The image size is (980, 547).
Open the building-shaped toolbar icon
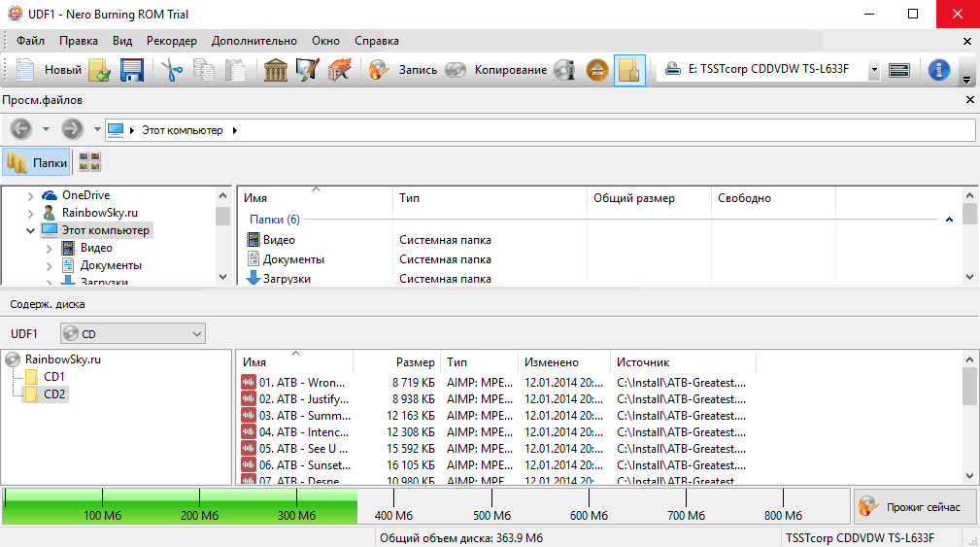point(275,69)
